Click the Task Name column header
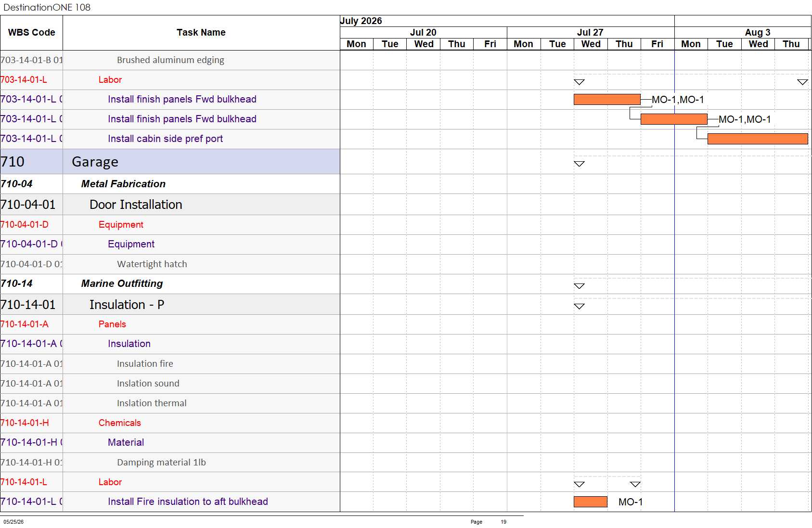The image size is (812, 528). [201, 33]
